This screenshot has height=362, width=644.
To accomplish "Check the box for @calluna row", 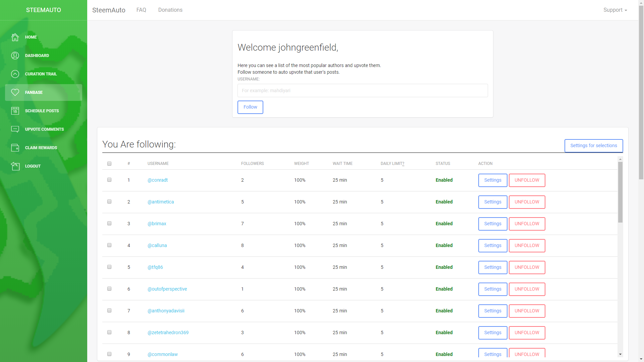I will tap(109, 245).
